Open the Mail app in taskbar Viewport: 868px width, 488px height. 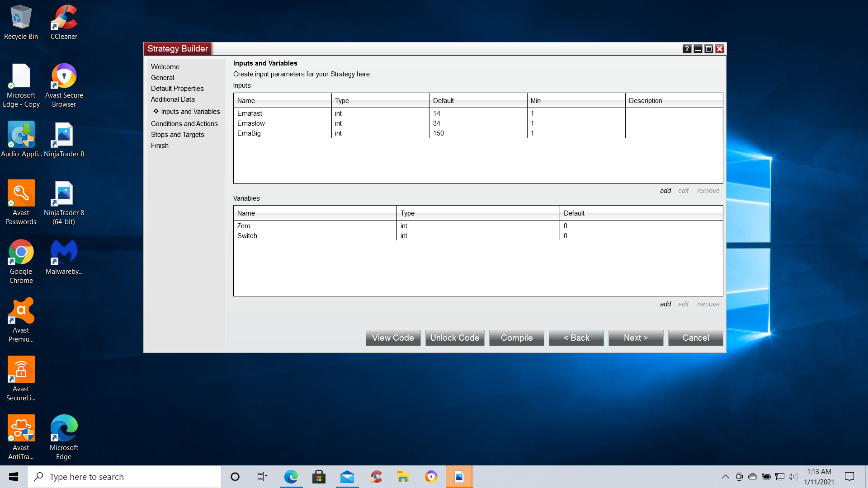pos(347,477)
